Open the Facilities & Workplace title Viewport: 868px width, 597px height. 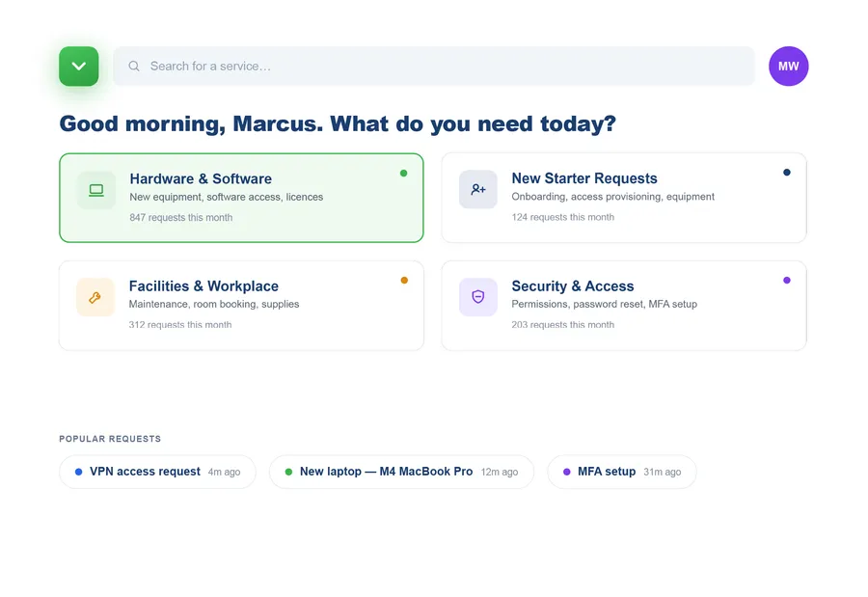coord(203,285)
